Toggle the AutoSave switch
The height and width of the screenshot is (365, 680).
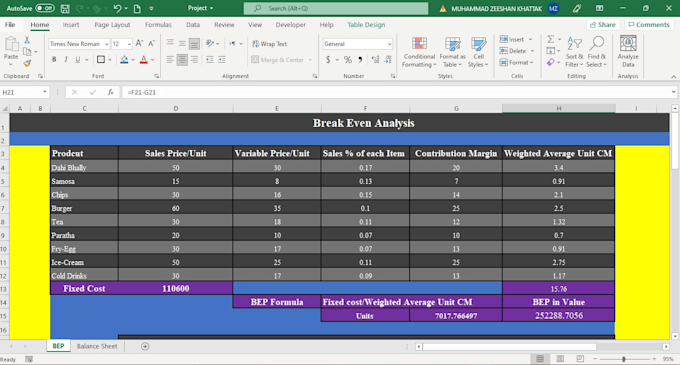click(45, 8)
